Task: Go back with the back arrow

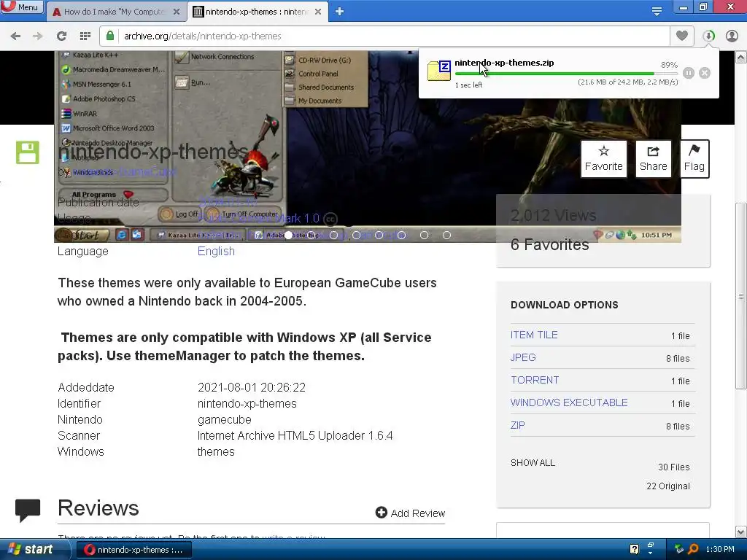Action: 16,36
